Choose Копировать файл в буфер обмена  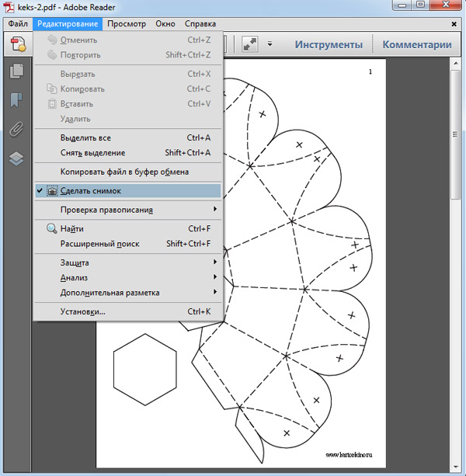tap(124, 172)
